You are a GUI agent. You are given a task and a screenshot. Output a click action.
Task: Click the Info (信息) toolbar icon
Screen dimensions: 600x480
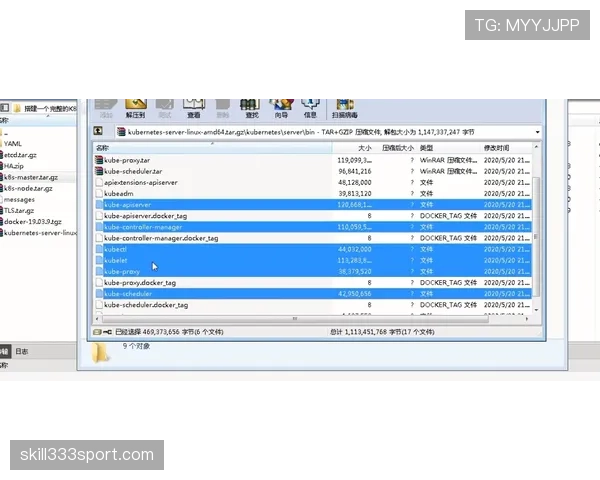[x=310, y=108]
